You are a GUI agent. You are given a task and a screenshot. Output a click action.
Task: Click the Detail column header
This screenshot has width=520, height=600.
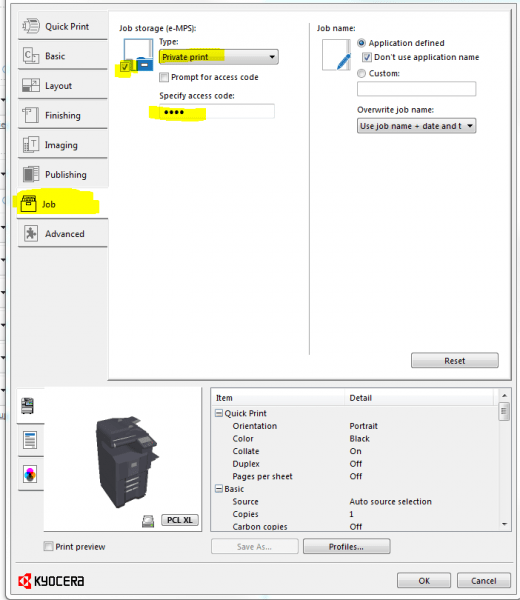pos(419,398)
